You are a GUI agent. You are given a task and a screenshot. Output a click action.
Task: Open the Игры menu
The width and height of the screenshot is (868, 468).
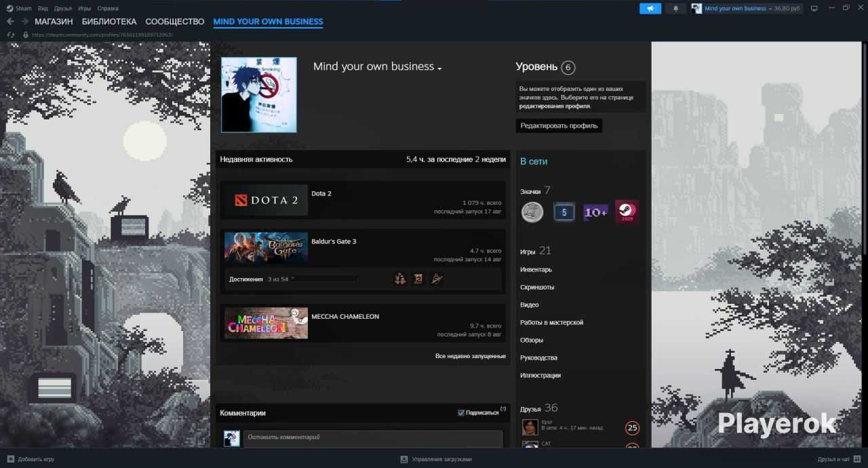click(x=85, y=8)
